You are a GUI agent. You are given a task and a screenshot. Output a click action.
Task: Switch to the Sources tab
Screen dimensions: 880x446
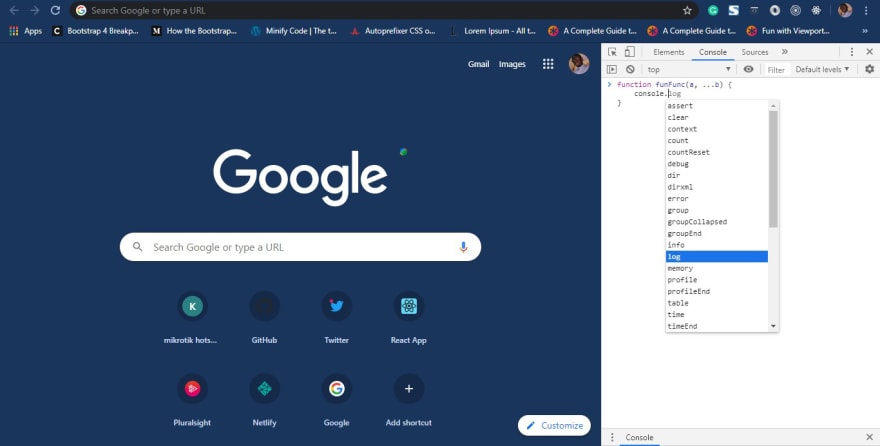click(754, 52)
